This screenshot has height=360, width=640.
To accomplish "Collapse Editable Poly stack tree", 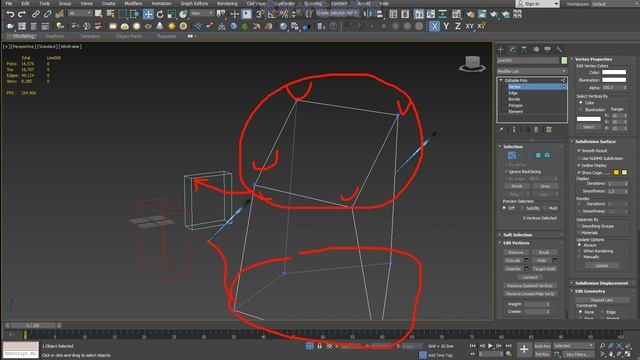I will [501, 80].
